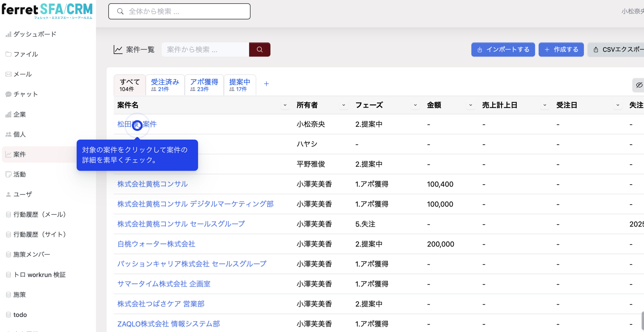The image size is (644, 332).
Task: Click the 平野雅俊 owner cell
Action: [311, 164]
